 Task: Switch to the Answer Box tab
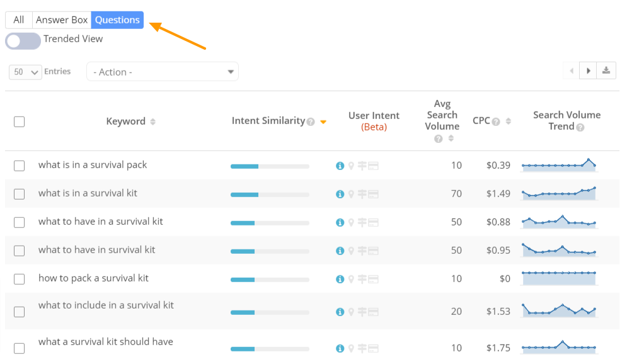coord(61,20)
